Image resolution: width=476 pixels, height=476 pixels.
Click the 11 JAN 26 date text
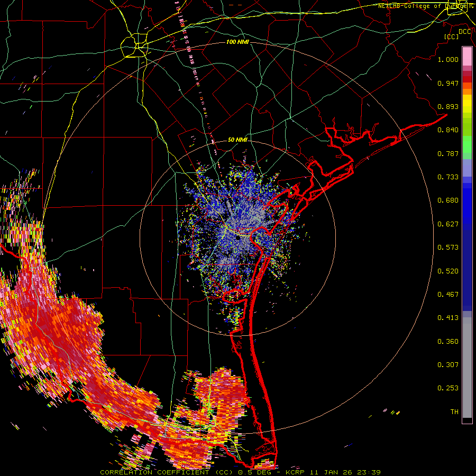pos(330,472)
